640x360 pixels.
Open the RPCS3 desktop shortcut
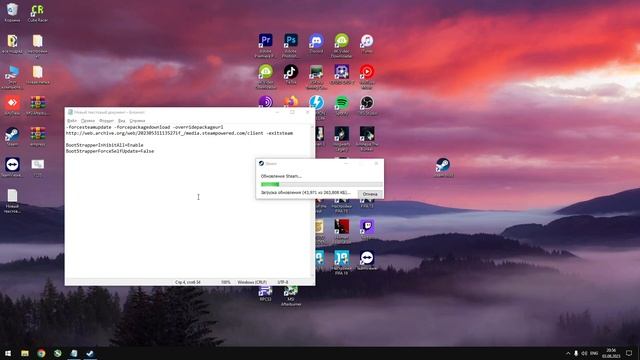(266, 294)
